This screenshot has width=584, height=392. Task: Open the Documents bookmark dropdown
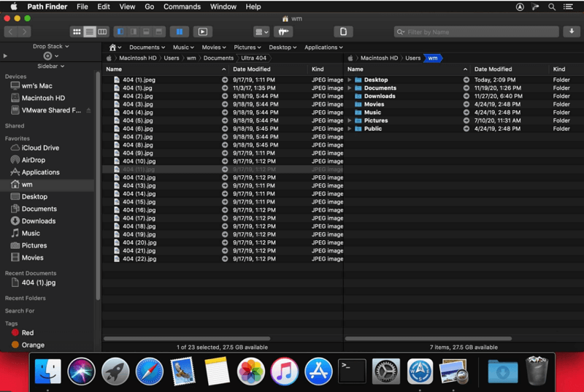click(147, 47)
